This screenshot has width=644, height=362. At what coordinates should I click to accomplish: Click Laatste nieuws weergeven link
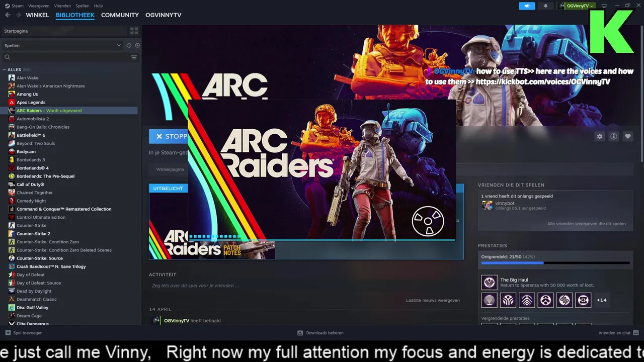point(433,300)
